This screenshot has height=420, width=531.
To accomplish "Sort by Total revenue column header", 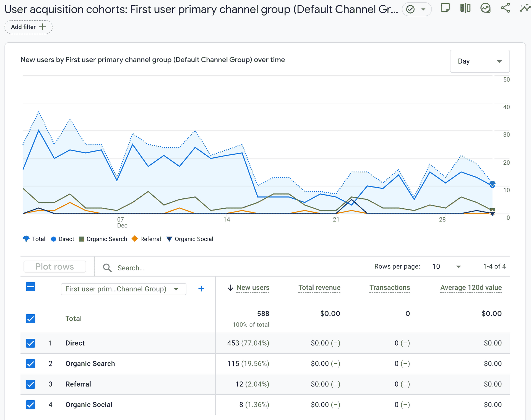I will [x=319, y=288].
